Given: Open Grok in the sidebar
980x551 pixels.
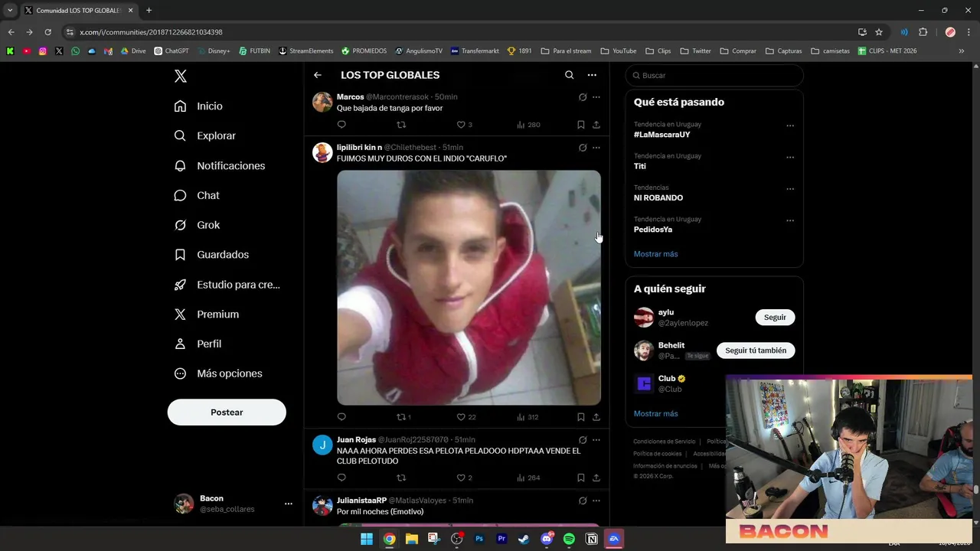Looking at the screenshot, I should (x=197, y=225).
